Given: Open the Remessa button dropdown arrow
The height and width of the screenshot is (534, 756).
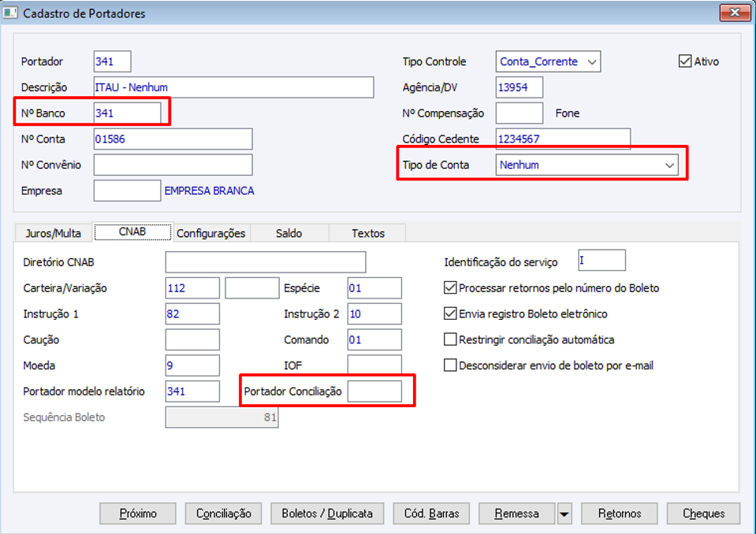Looking at the screenshot, I should click(x=564, y=514).
